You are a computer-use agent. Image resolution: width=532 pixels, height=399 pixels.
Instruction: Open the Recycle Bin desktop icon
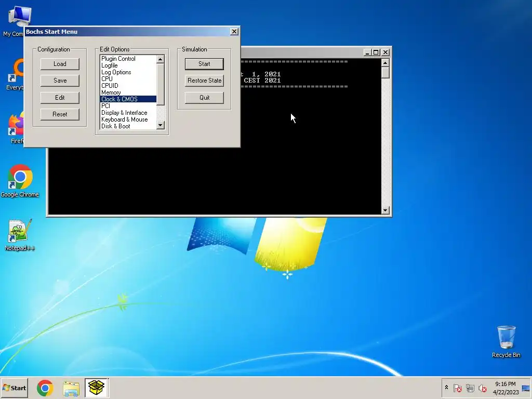point(506,342)
